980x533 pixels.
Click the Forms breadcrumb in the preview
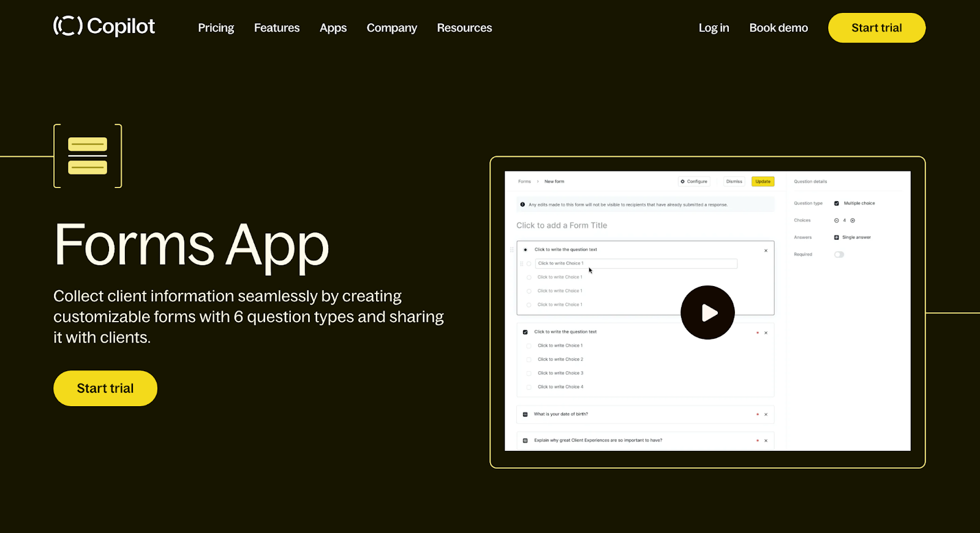(x=524, y=181)
